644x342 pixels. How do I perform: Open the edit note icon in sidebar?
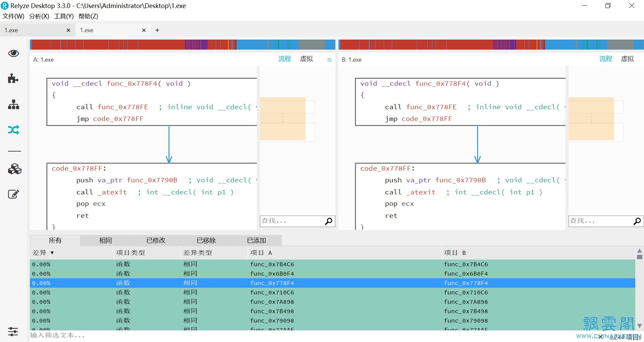pos(13,194)
